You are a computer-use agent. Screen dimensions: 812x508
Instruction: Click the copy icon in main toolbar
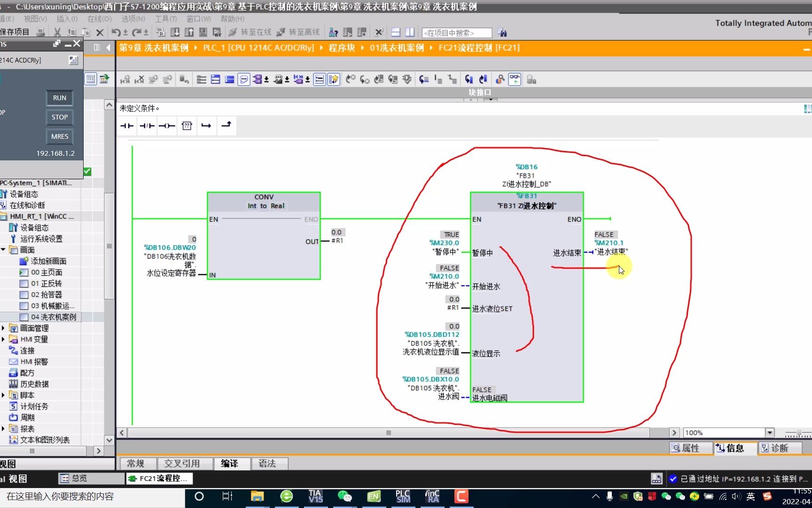pyautogui.click(x=71, y=32)
